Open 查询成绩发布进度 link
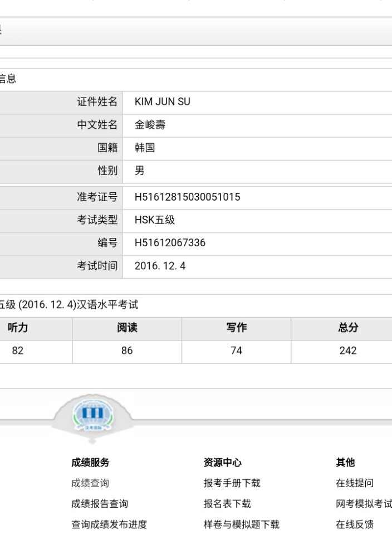Screen dimensions: 392x535 pyautogui.click(x=109, y=524)
